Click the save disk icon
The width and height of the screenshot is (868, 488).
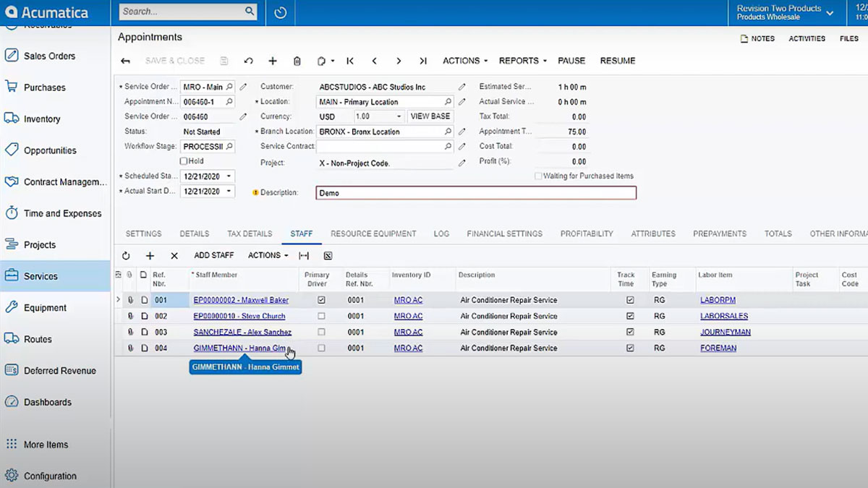(x=224, y=61)
